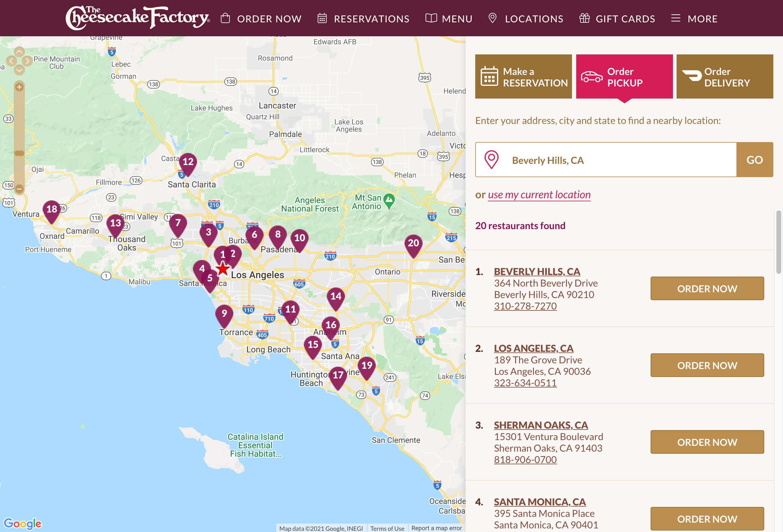Click map pin number 15
This screenshot has width=783, height=532.
tap(313, 347)
